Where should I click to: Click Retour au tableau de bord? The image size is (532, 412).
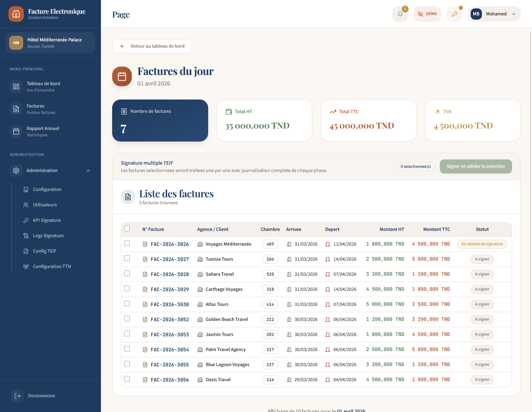click(x=152, y=46)
